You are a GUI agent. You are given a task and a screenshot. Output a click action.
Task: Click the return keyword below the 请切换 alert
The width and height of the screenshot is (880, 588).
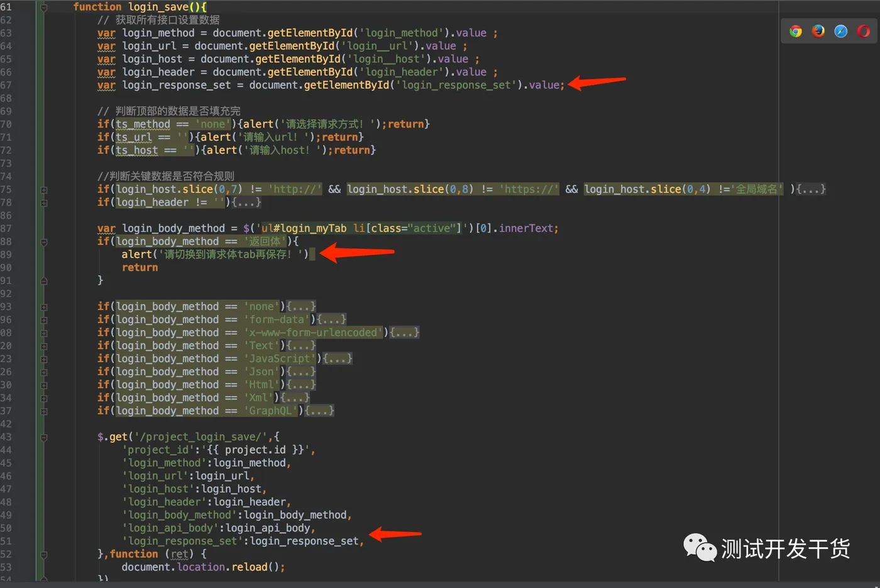(140, 268)
